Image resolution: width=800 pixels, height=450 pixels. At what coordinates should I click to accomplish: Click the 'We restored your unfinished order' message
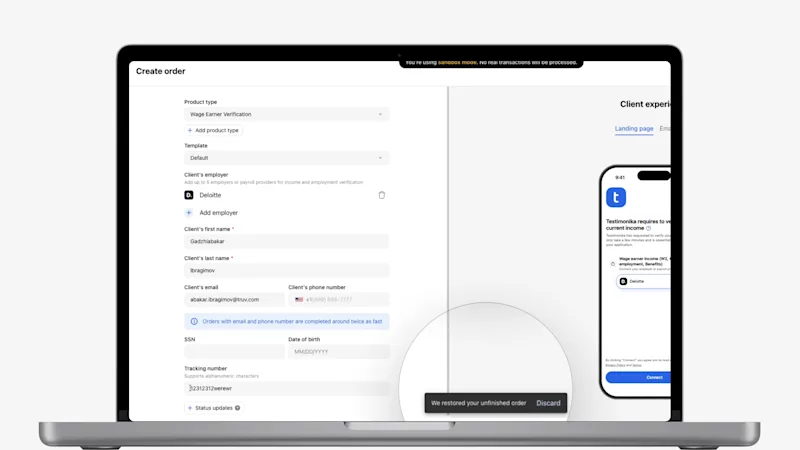[x=479, y=403]
